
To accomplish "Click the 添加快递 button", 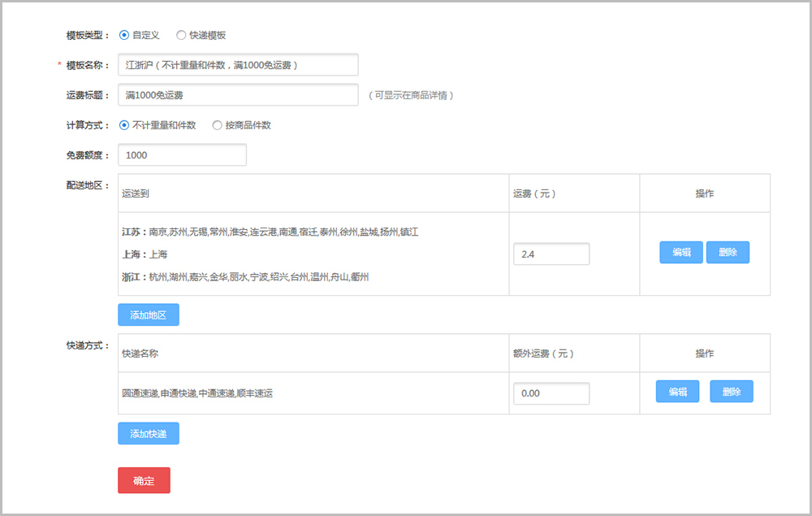I will pyautogui.click(x=149, y=433).
